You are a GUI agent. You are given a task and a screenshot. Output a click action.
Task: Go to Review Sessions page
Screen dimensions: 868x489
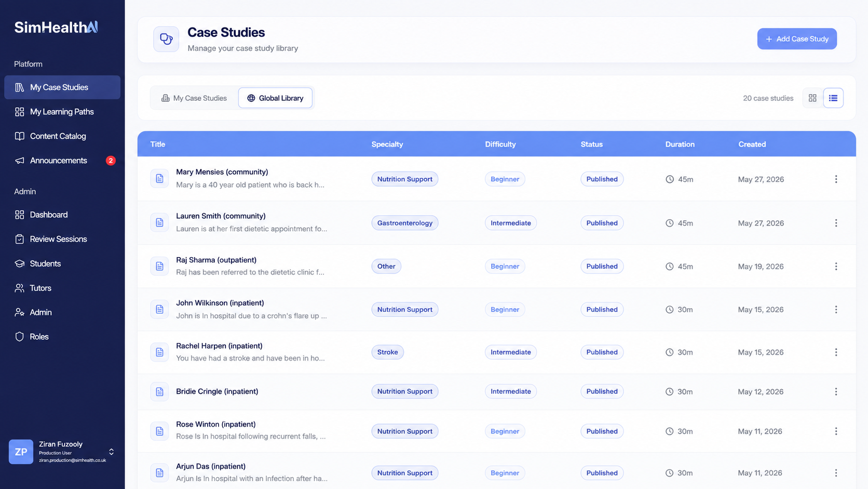[x=62, y=239]
